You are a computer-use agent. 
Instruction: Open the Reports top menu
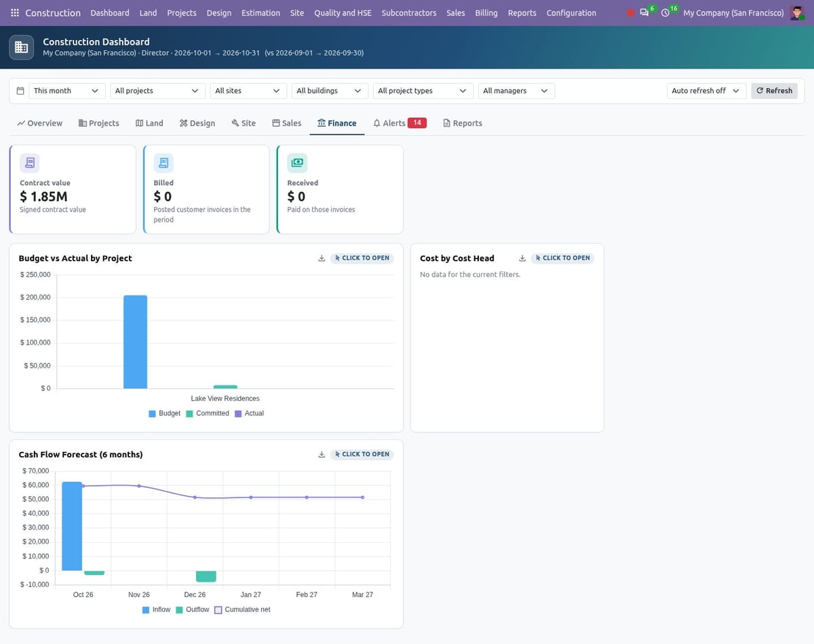tap(522, 13)
